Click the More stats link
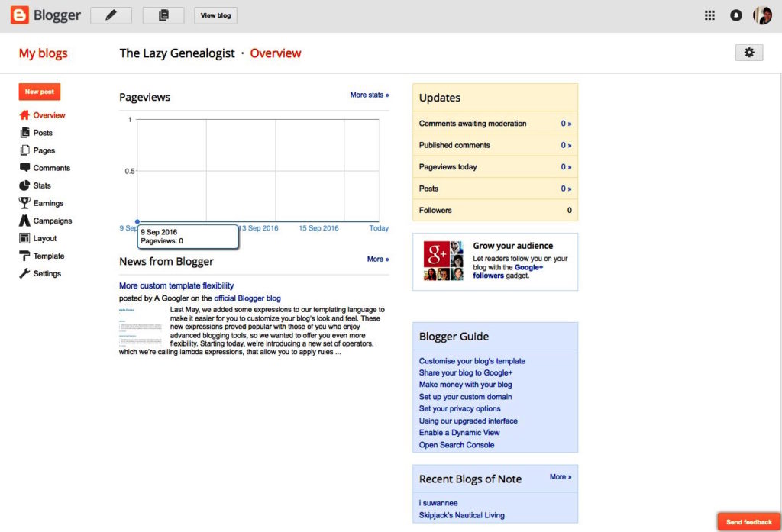The image size is (782, 532). 370,95
